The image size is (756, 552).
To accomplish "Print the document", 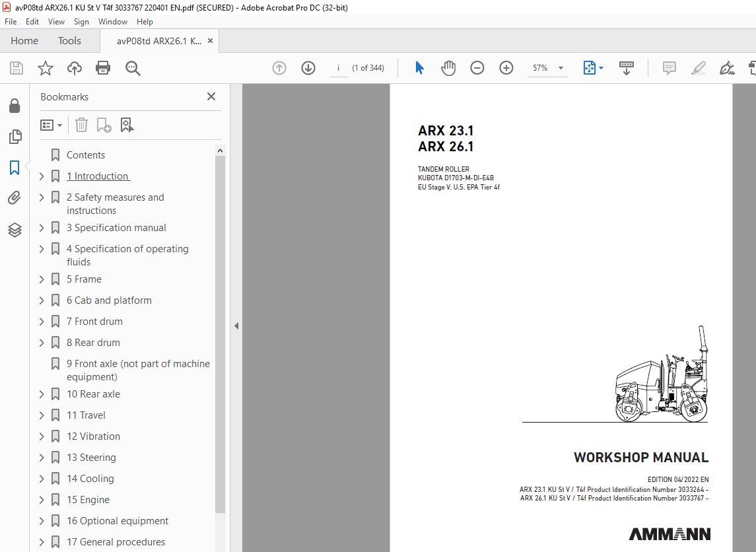I will (103, 68).
